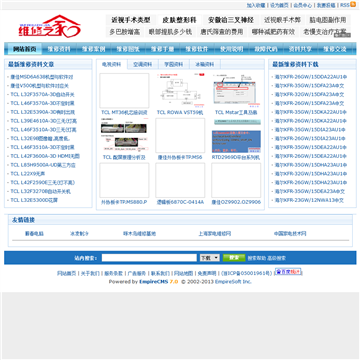Viewport: 360px width, 360px height.
Task: Switch to the 电视资料 tab
Action: coord(112,64)
